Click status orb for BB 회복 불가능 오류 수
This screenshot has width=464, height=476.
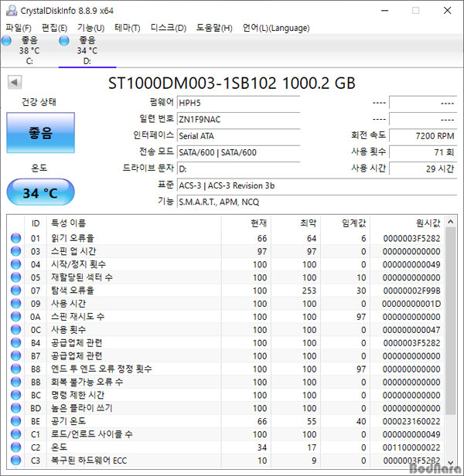15,382
